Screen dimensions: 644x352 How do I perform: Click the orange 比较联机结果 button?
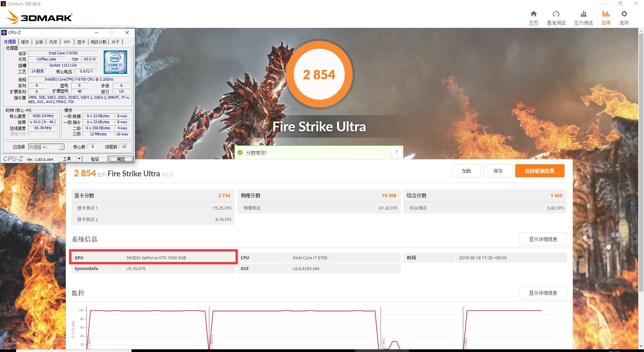(x=539, y=171)
